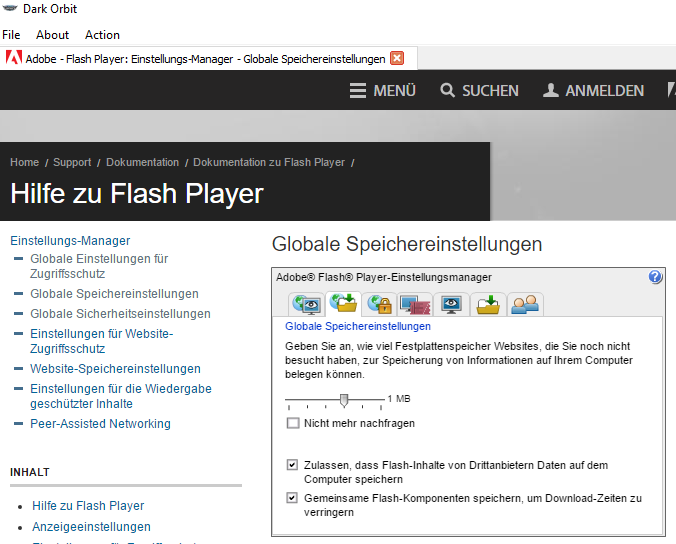Open 'Globale Einstellungen für Zugriffsschutz' link
Image resolution: width=676 pixels, height=544 pixels.
tap(99, 266)
